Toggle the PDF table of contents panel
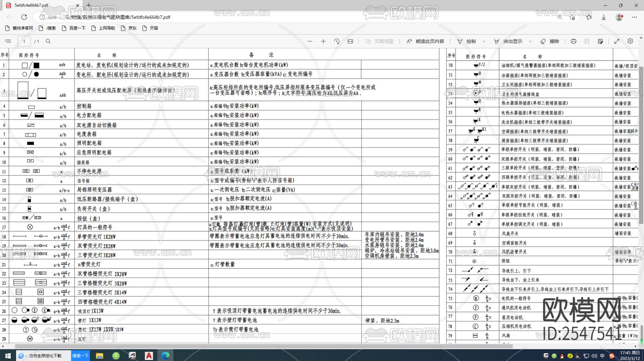Image resolution: width=644 pixels, height=361 pixels. (8, 41)
